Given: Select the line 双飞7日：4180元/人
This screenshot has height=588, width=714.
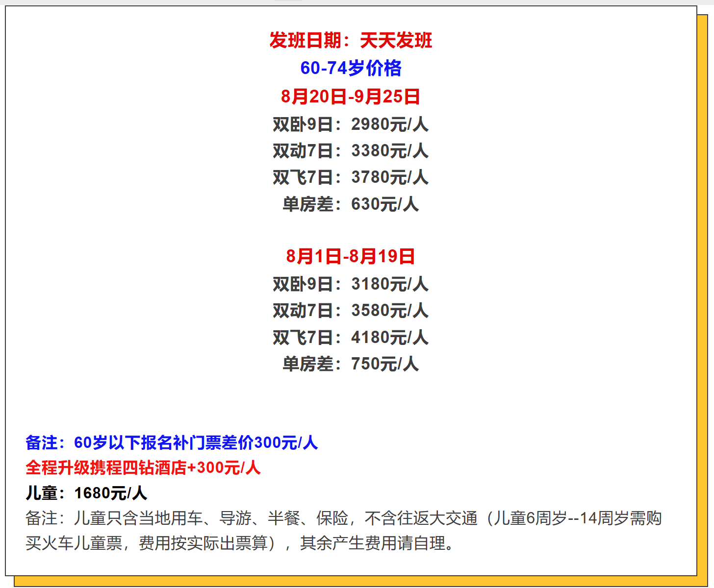Looking at the screenshot, I should 351,338.
